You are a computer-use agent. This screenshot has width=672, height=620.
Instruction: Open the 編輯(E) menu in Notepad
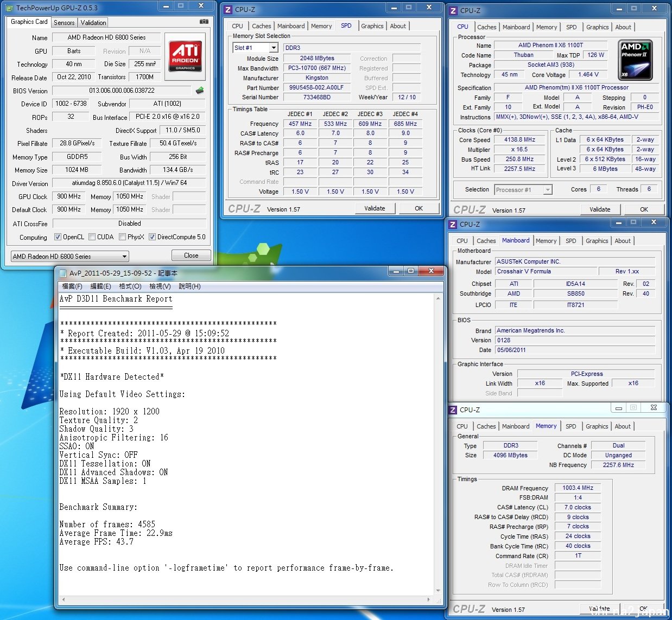[100, 286]
